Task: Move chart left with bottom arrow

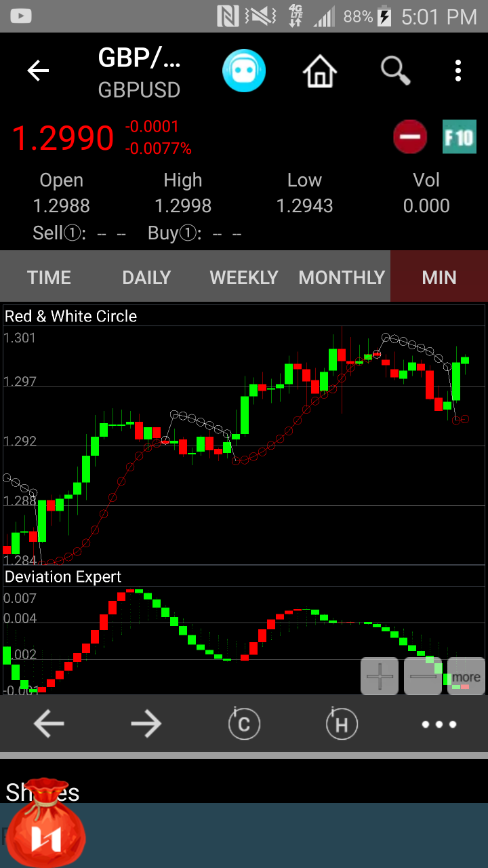Action: pos(49,724)
